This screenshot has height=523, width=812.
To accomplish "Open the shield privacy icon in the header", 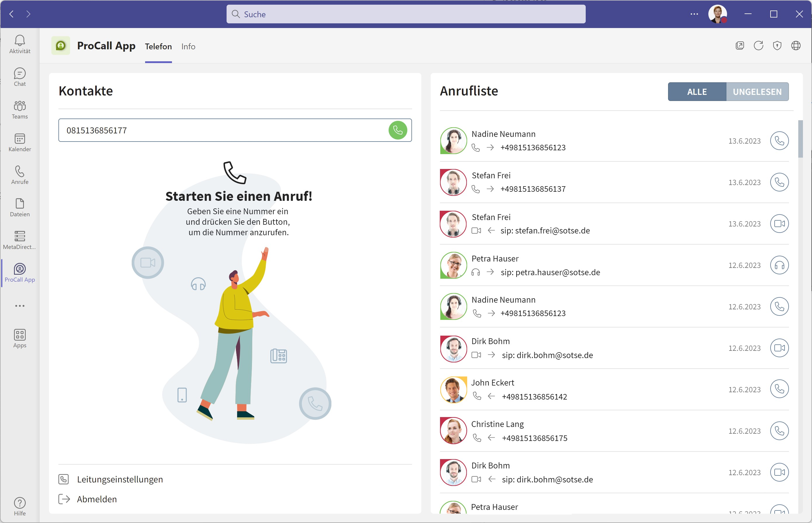I will [777, 46].
